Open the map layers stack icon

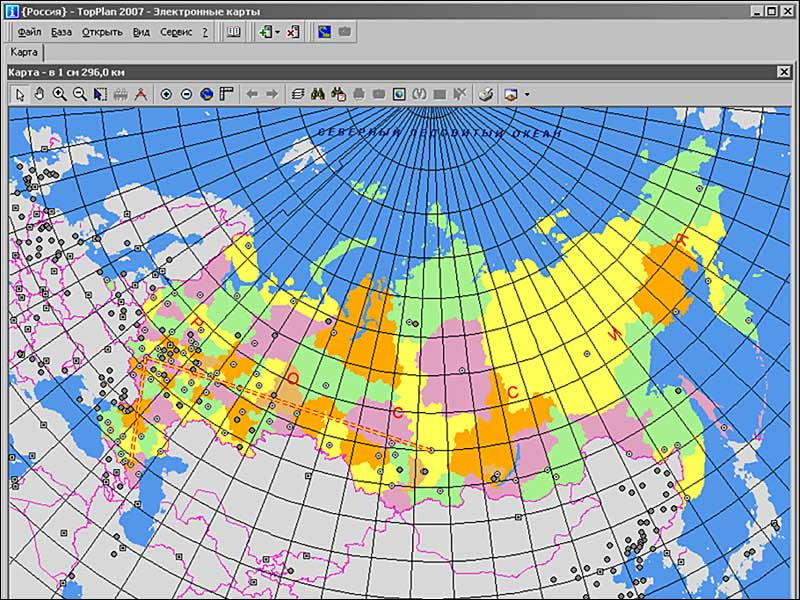click(x=297, y=94)
